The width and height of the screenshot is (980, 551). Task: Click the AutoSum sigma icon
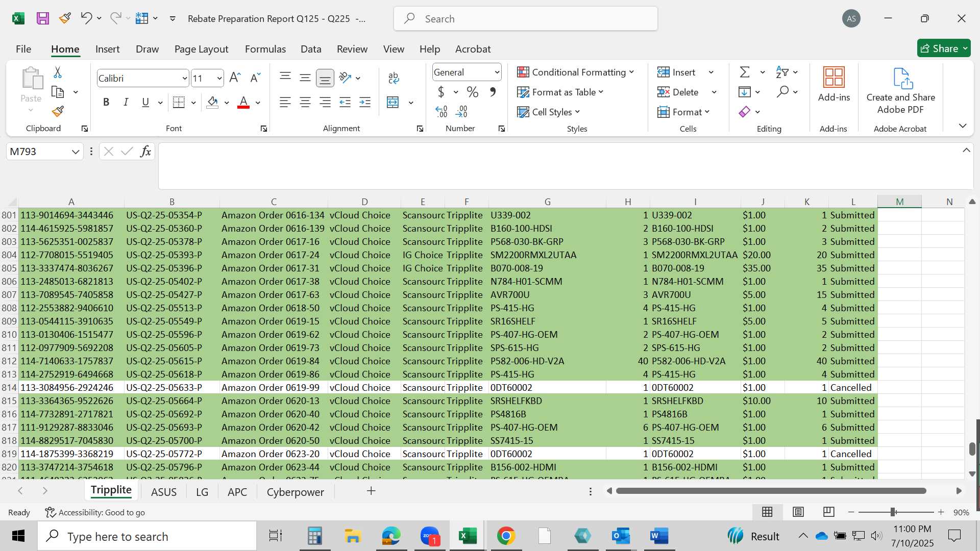[x=745, y=72]
